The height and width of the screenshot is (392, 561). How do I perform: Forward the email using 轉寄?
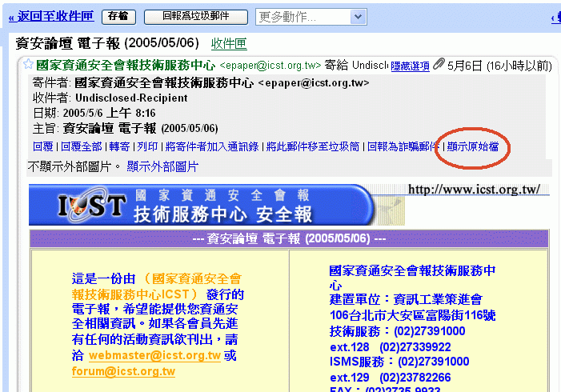pyautogui.click(x=119, y=146)
